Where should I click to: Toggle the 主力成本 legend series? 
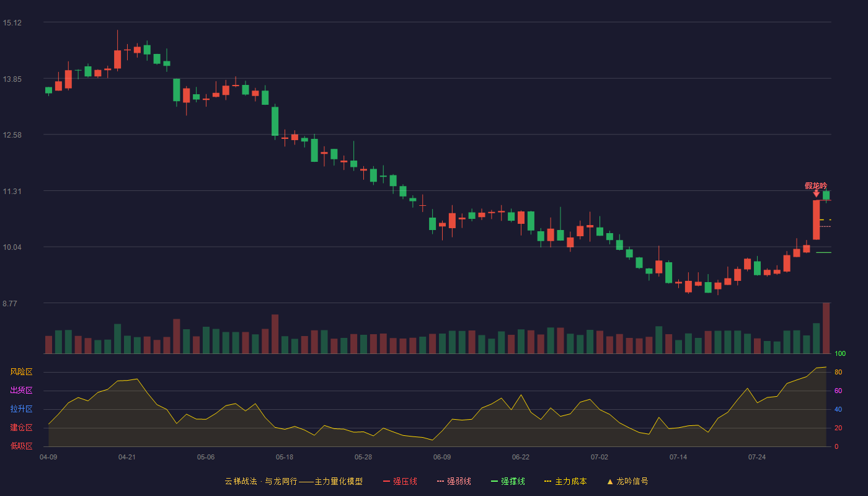(565, 481)
